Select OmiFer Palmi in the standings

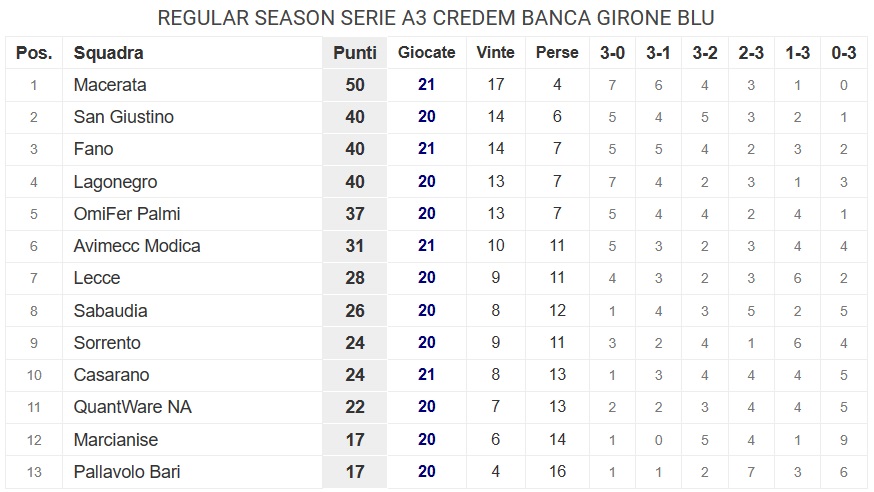pos(127,214)
